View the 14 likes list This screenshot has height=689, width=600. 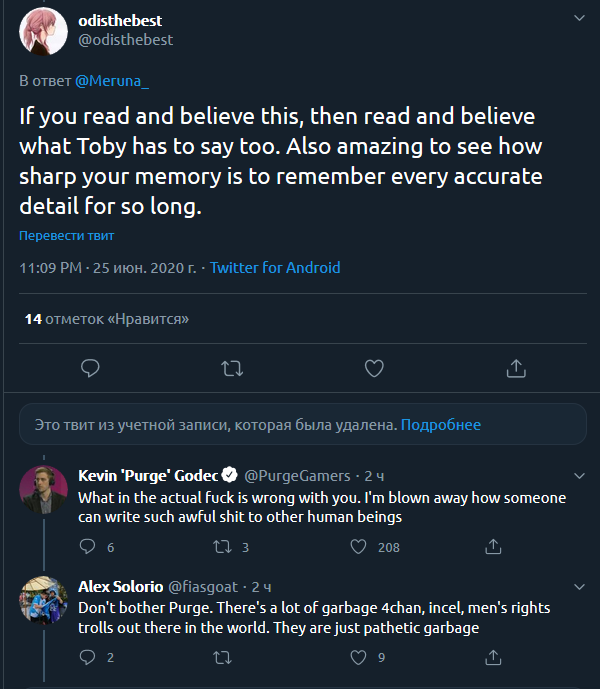pyautogui.click(x=107, y=319)
